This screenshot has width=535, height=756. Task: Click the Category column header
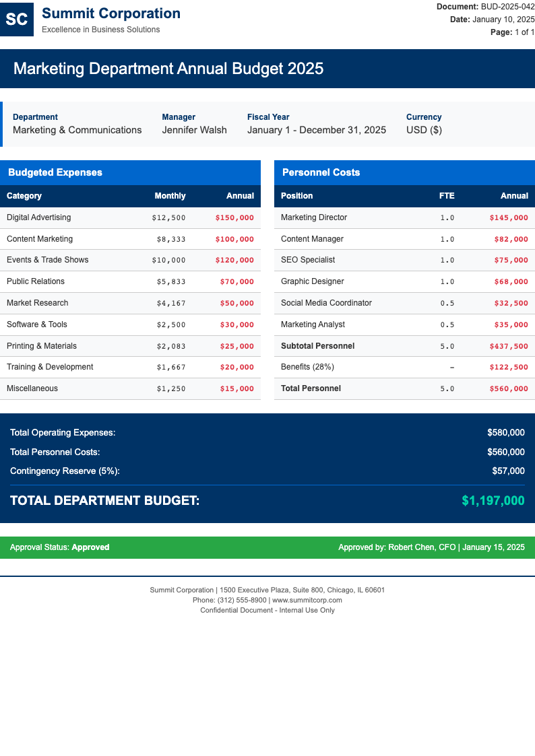pos(24,196)
